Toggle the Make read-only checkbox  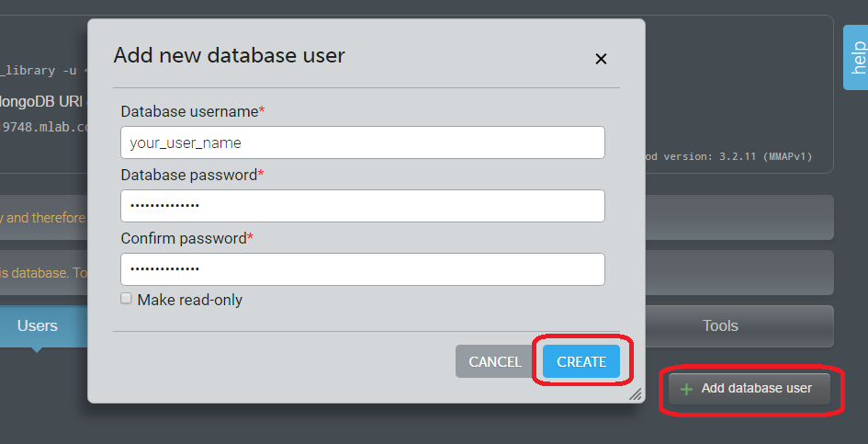[127, 299]
